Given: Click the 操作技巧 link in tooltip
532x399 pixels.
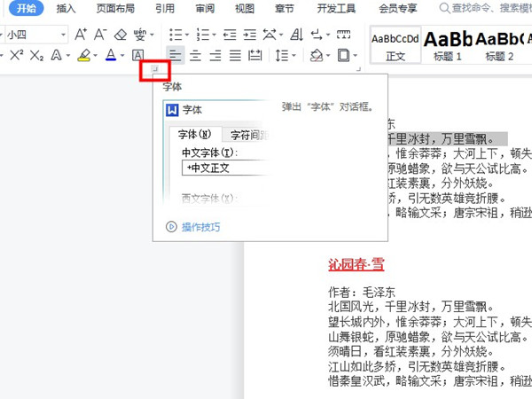Looking at the screenshot, I should (x=200, y=227).
